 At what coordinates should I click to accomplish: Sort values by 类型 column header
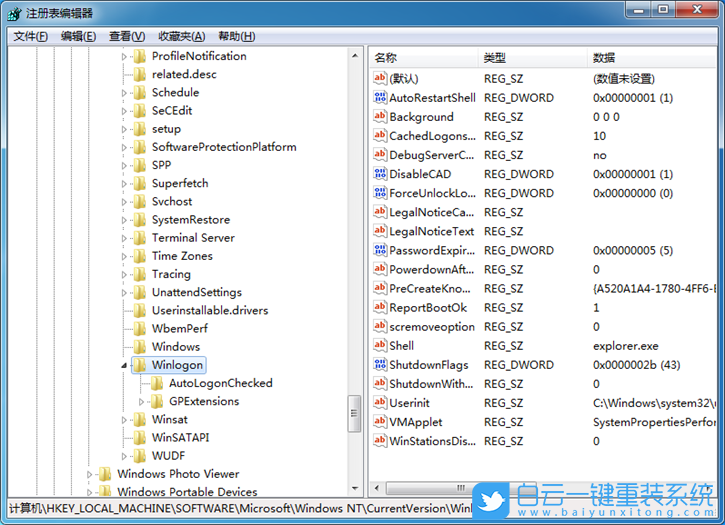tap(533, 58)
